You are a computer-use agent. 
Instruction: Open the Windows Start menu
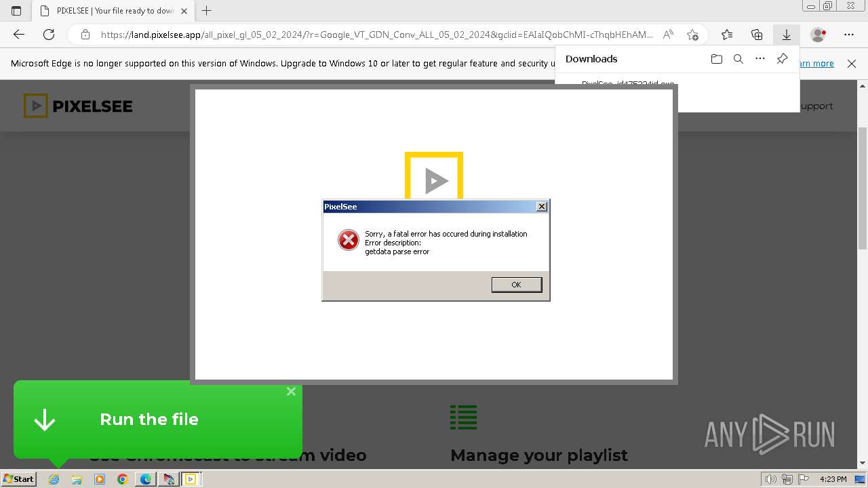coord(18,479)
